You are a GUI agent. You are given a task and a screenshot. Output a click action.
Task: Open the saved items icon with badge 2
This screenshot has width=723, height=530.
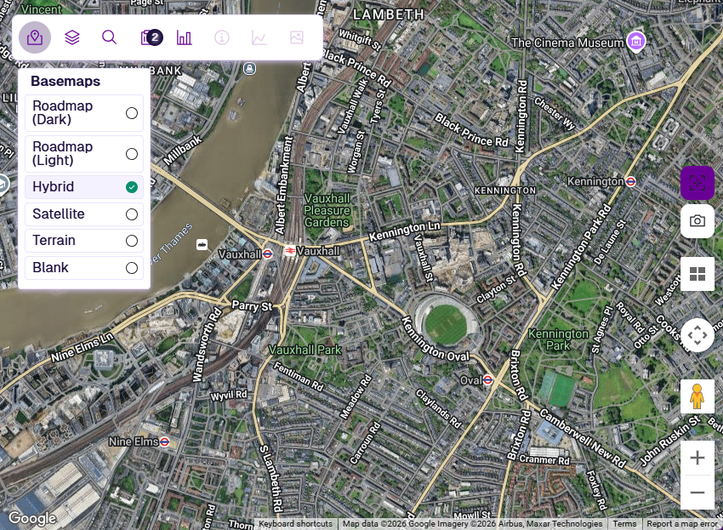point(151,37)
